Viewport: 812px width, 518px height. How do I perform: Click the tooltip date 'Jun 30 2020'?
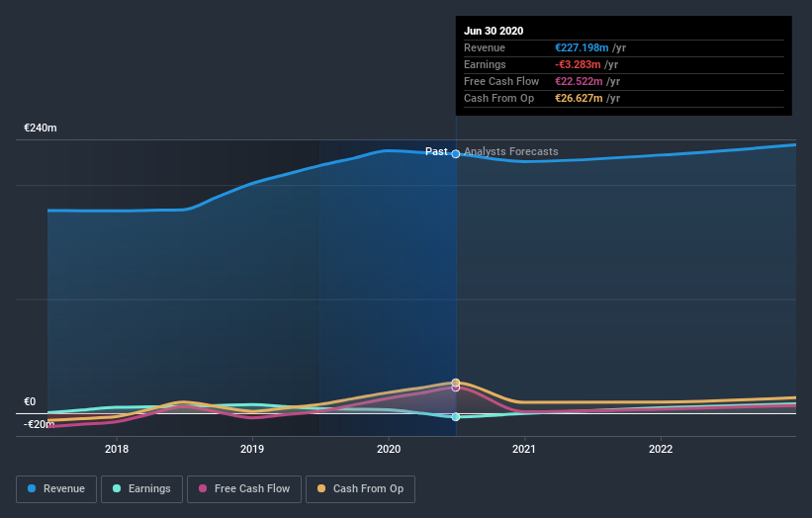[x=494, y=31]
